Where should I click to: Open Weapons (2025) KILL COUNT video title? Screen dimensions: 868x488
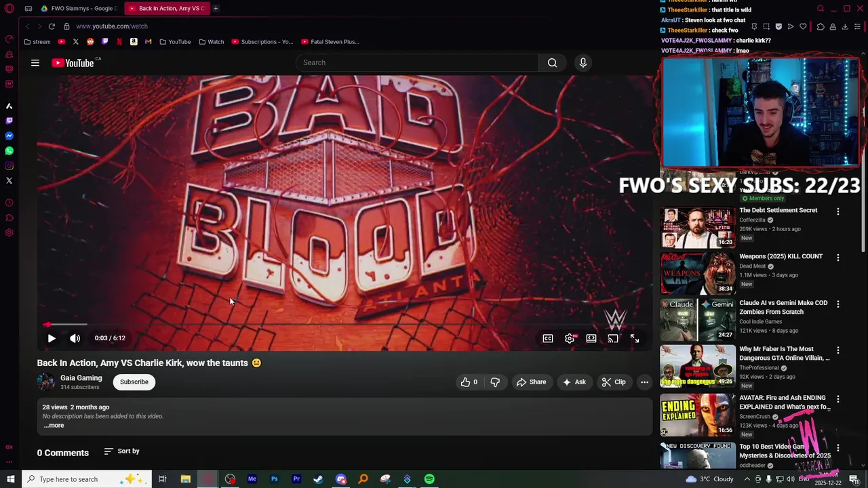pyautogui.click(x=781, y=256)
